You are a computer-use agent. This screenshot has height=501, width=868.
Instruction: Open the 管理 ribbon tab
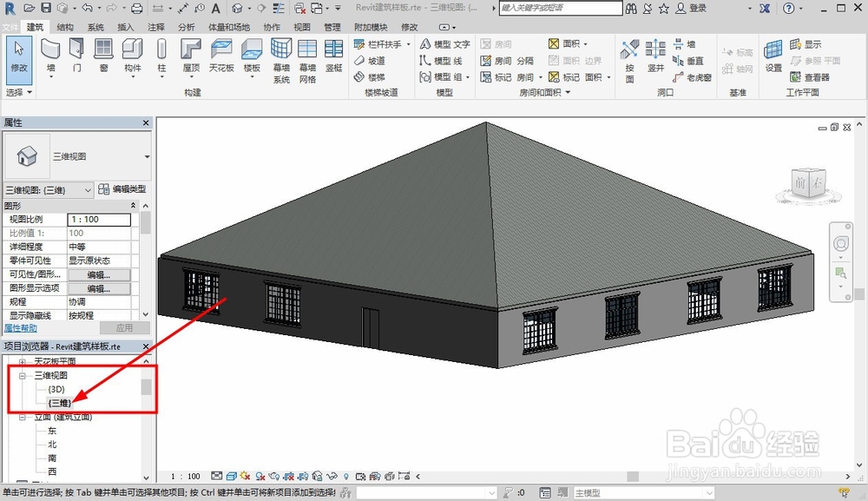tap(332, 27)
